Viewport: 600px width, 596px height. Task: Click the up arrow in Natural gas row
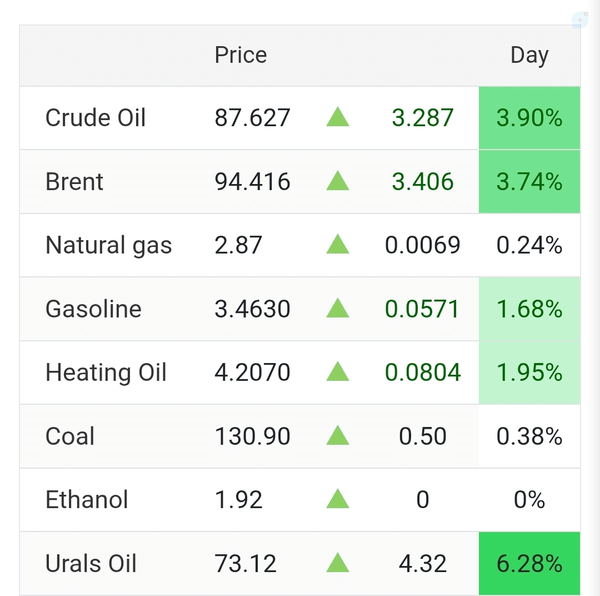(x=338, y=244)
